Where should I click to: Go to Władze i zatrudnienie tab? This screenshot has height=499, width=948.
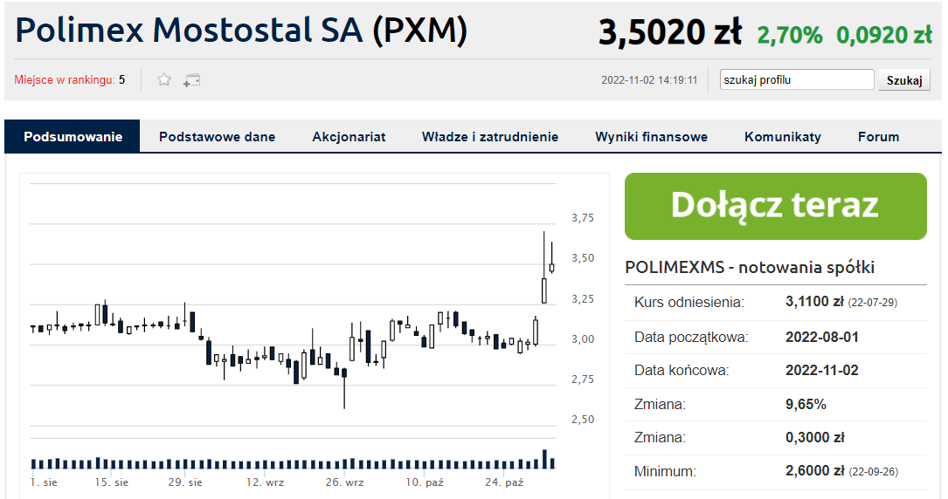(x=490, y=137)
